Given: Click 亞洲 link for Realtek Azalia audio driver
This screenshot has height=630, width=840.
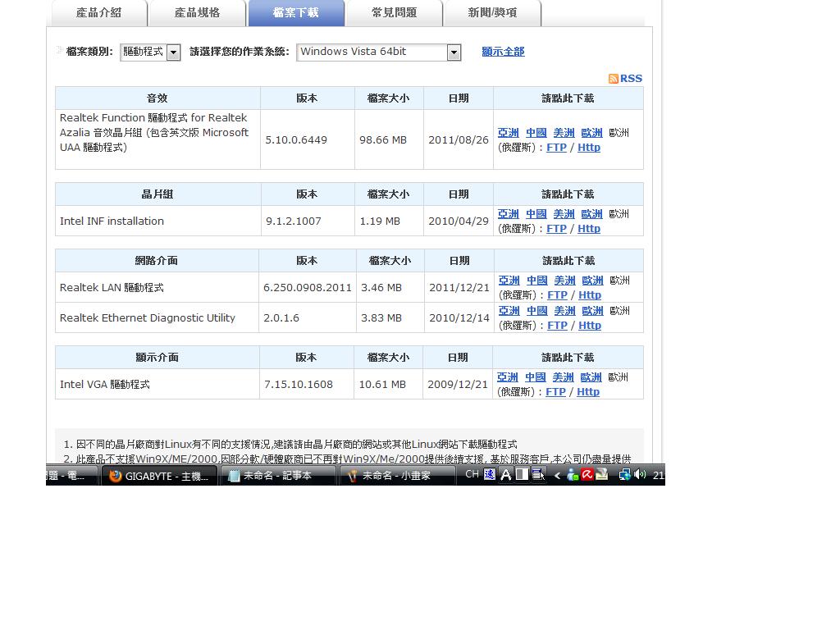Looking at the screenshot, I should click(x=509, y=132).
